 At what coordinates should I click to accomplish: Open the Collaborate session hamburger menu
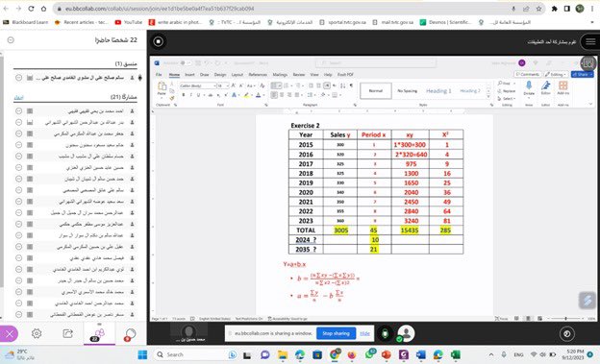(x=590, y=41)
